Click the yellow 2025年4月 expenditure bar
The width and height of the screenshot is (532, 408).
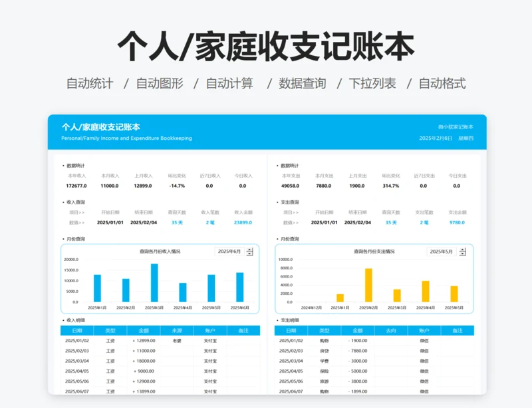click(426, 291)
